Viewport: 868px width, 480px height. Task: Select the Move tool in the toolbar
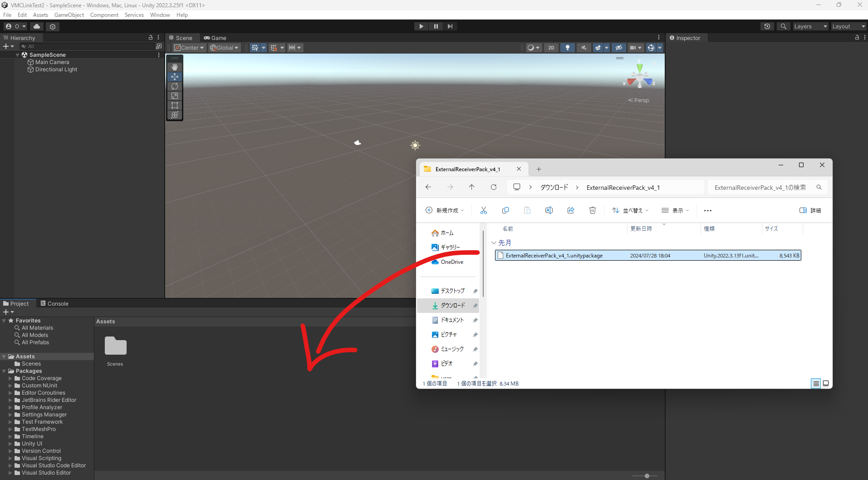174,76
